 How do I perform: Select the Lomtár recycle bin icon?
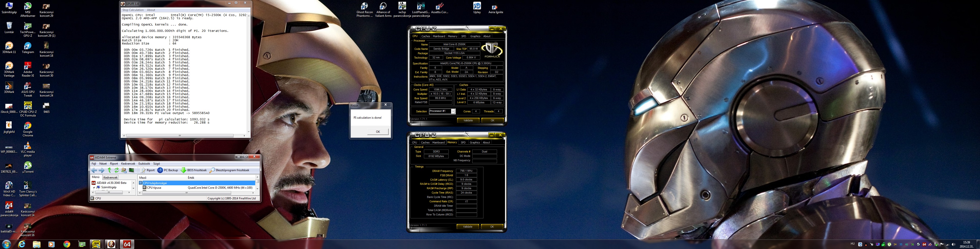click(9, 27)
